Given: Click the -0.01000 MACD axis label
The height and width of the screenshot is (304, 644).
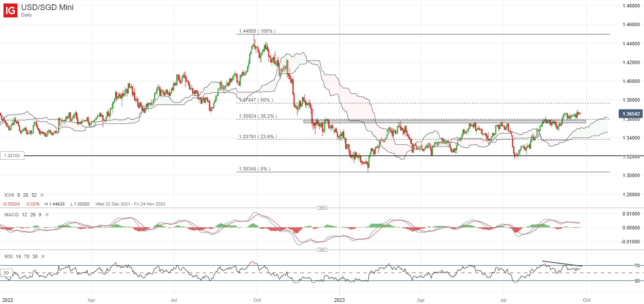Looking at the screenshot, I should (630, 242).
